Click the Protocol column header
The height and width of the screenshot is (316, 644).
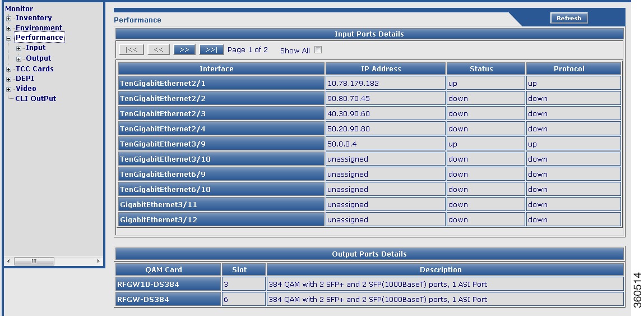tap(573, 68)
